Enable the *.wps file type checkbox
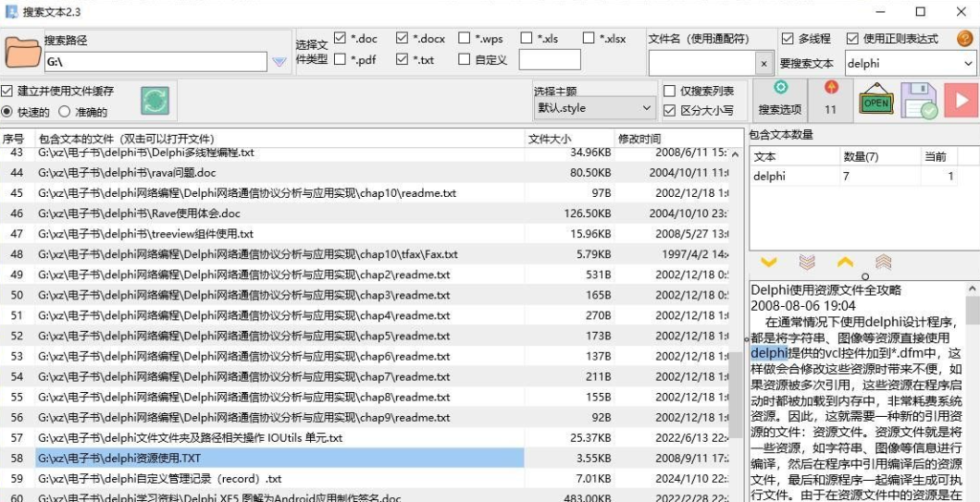 464,38
